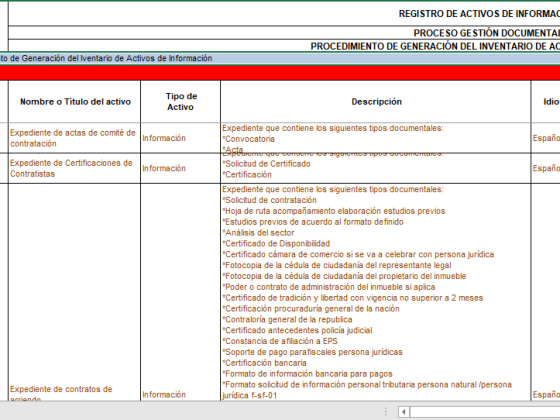Viewport: 560px width, 420px height.
Task: Select the description cell containing '*Convocatoria'
Action: [x=376, y=138]
